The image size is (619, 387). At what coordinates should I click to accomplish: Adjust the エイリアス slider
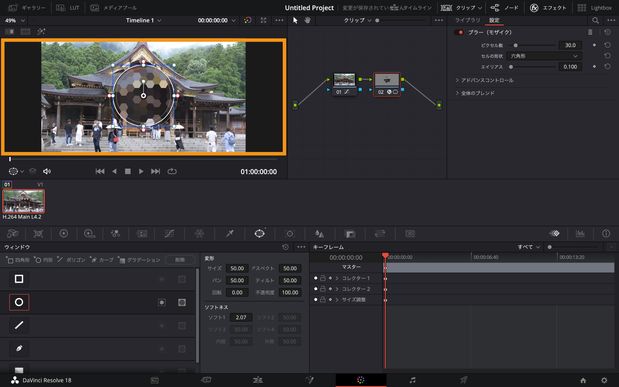pyautogui.click(x=533, y=67)
